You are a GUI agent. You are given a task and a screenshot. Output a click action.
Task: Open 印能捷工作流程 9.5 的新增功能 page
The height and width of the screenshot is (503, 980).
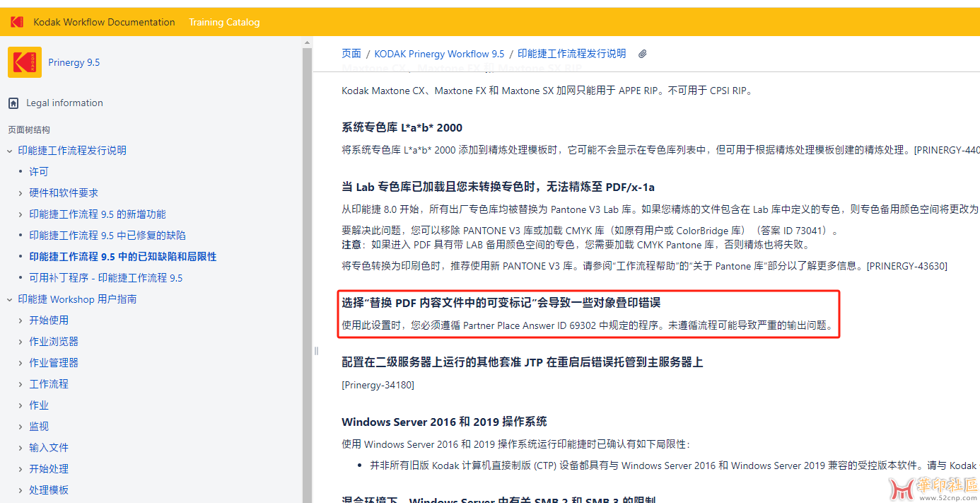(98, 214)
